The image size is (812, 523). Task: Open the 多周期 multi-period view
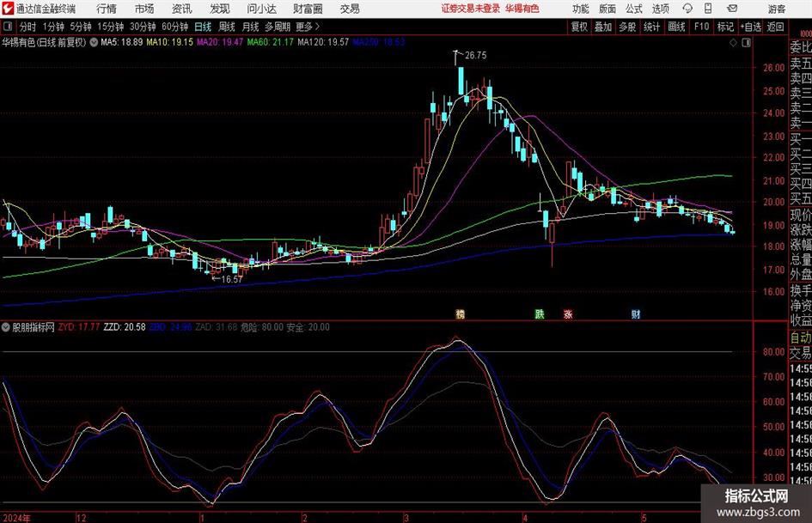coord(278,27)
